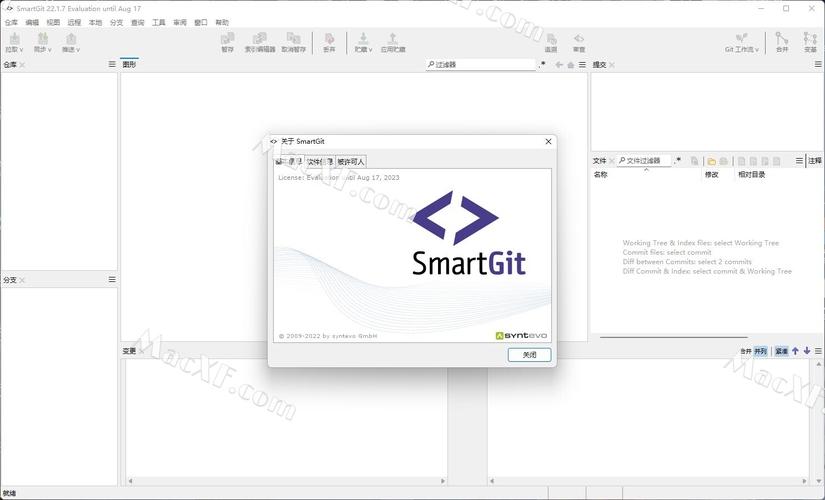Open the View (视图) menu

pos(53,23)
